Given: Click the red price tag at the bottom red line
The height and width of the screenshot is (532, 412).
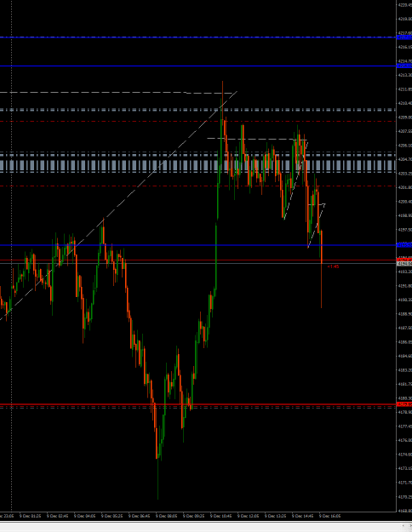Looking at the screenshot, I should (404, 404).
